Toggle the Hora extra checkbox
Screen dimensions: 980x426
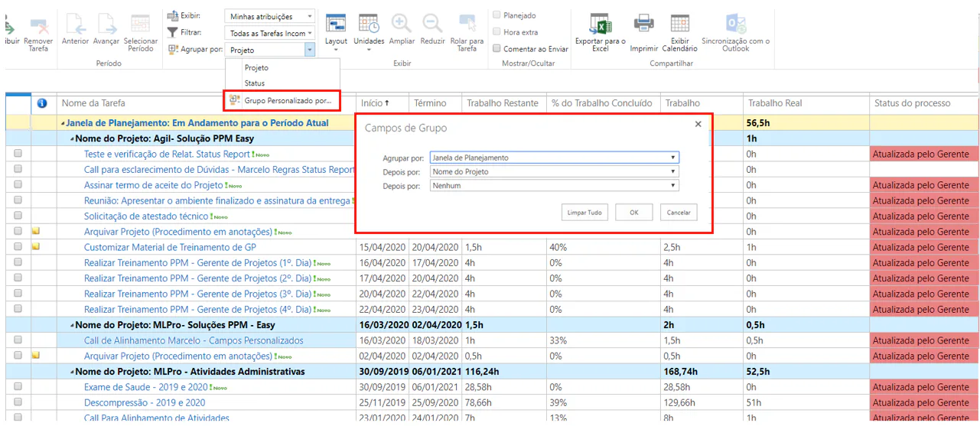(497, 32)
